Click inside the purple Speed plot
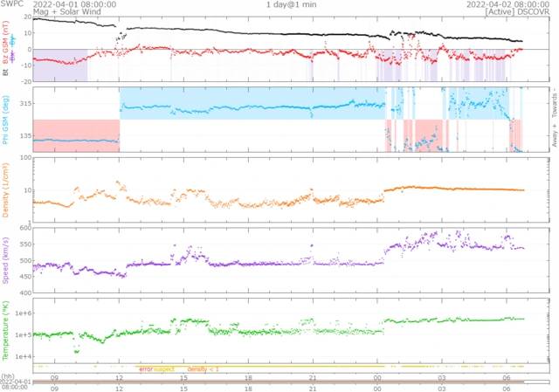559x392 pixels. 291,260
